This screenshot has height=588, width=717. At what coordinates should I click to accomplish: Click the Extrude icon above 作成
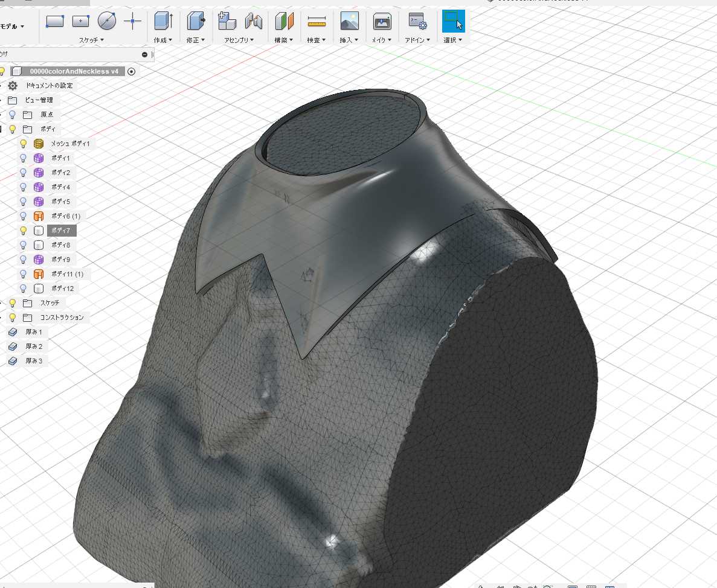pyautogui.click(x=163, y=21)
